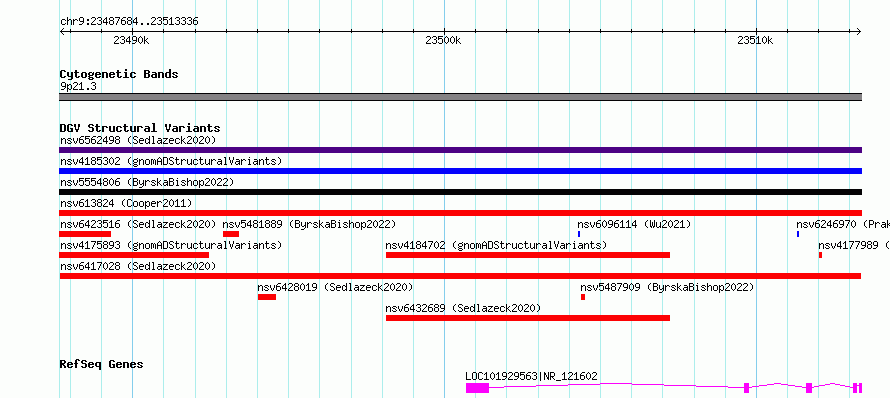This screenshot has width=890, height=398.
Task: Open nsv6562498 (Sedlazeck2020) label
Action: point(138,140)
